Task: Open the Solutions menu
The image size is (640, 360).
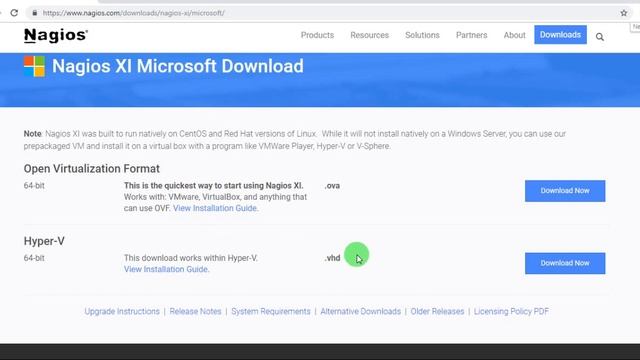Action: coord(422,35)
